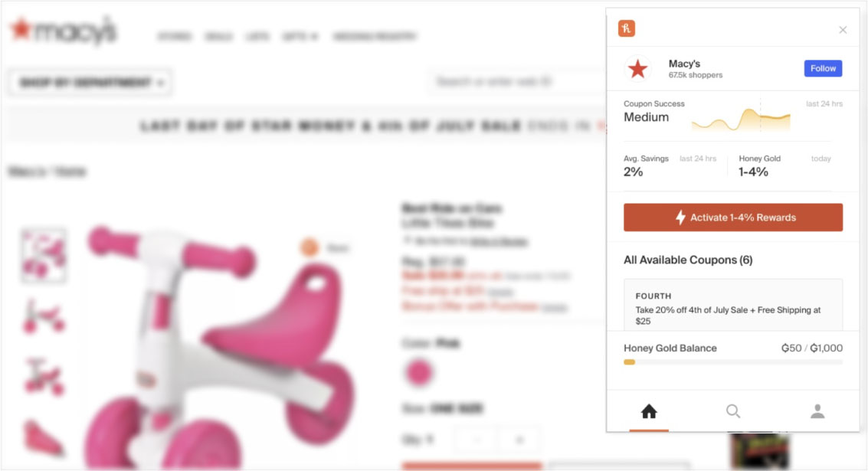Close the Honey extension panel
Screen dimensions: 868x471
click(843, 30)
